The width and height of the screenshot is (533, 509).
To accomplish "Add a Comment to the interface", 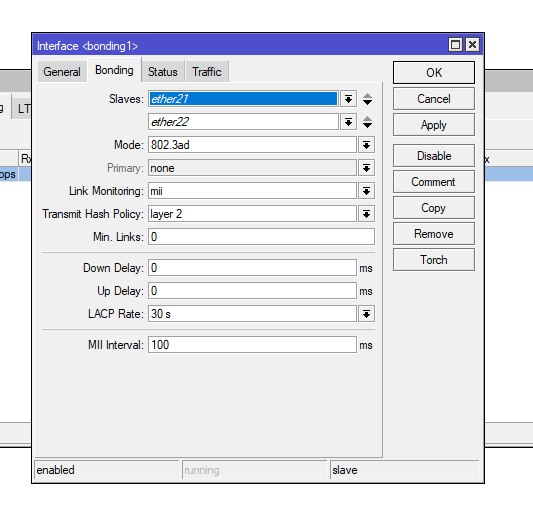I will (x=434, y=182).
